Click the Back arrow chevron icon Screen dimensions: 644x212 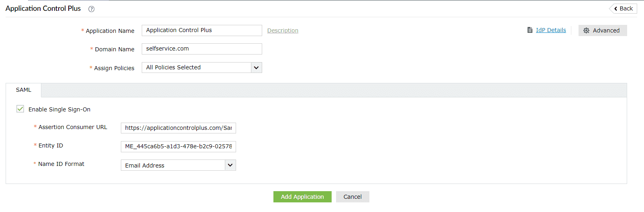615,8
